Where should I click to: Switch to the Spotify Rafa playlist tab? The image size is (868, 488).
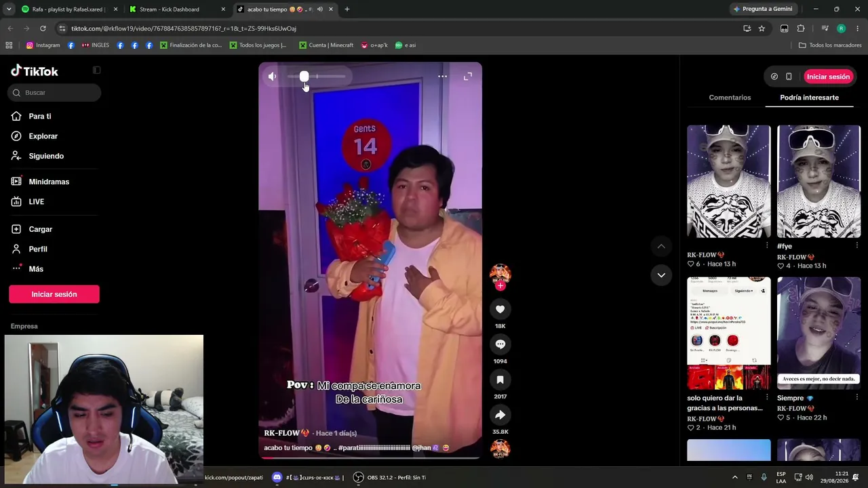click(68, 9)
